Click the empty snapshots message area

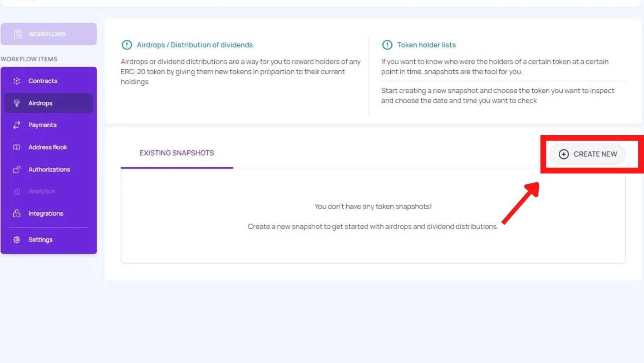(372, 216)
